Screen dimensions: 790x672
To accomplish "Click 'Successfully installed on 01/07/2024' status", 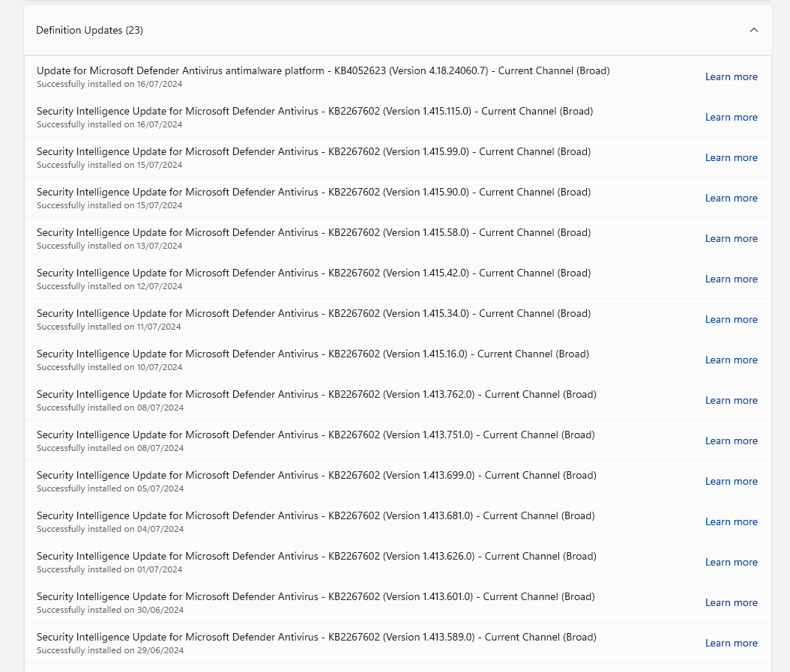I will (x=109, y=569).
